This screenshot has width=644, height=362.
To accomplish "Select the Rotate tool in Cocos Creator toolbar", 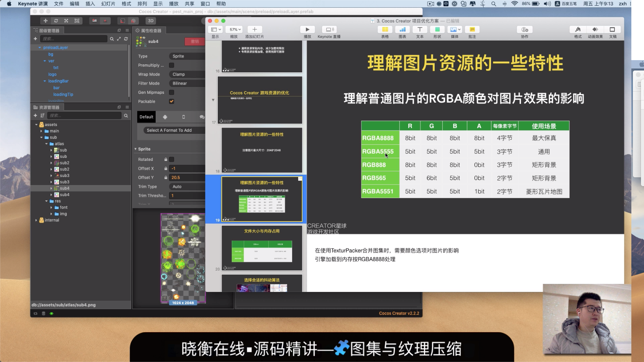I will [x=56, y=21].
